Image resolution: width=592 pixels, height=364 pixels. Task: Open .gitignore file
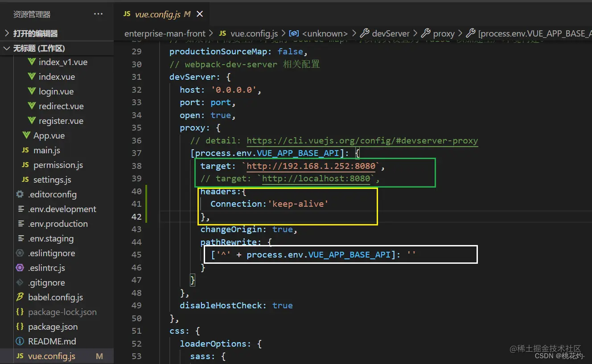[x=46, y=283]
